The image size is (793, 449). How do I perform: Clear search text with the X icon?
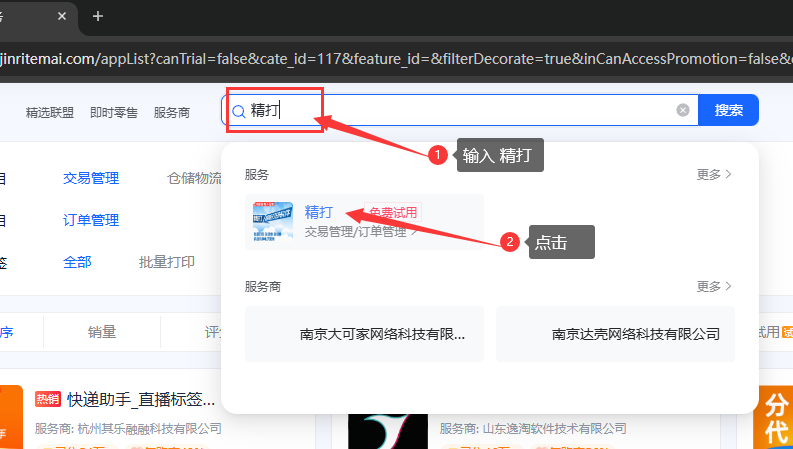[683, 110]
